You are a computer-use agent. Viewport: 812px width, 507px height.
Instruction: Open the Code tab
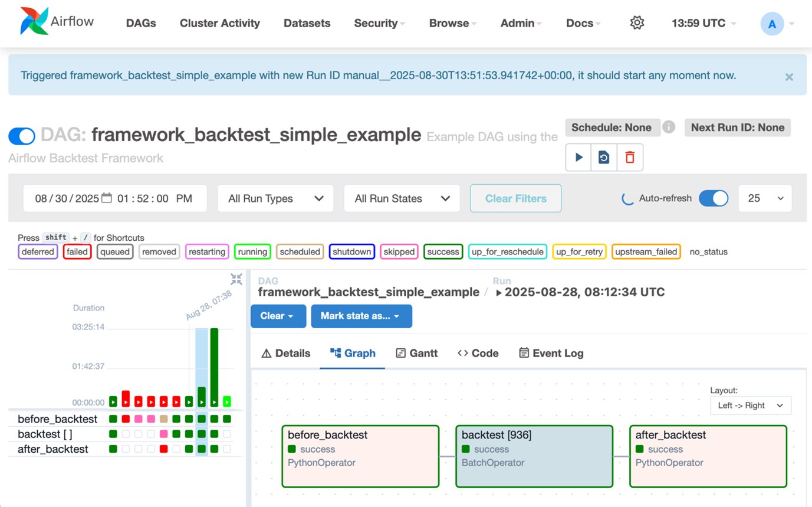pyautogui.click(x=478, y=353)
